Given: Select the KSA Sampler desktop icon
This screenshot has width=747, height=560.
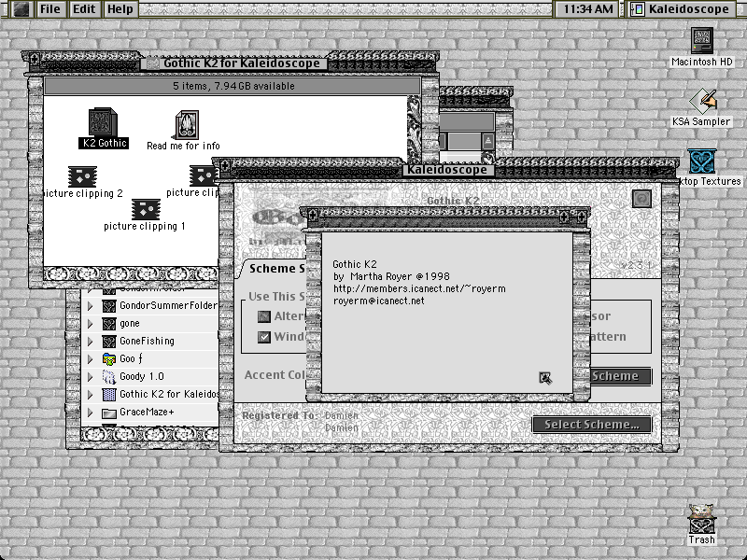Looking at the screenshot, I should pos(702,101).
